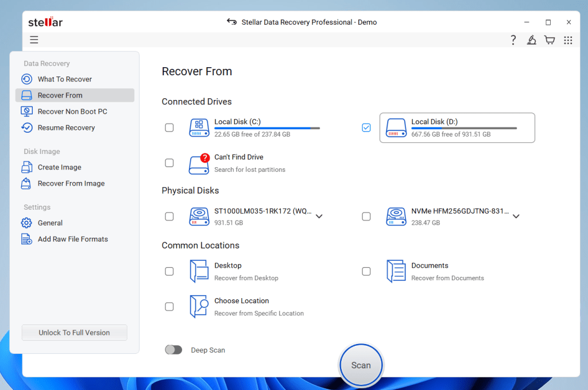Click the Local Disk (D:) drive icon
The width and height of the screenshot is (588, 390).
(x=396, y=128)
